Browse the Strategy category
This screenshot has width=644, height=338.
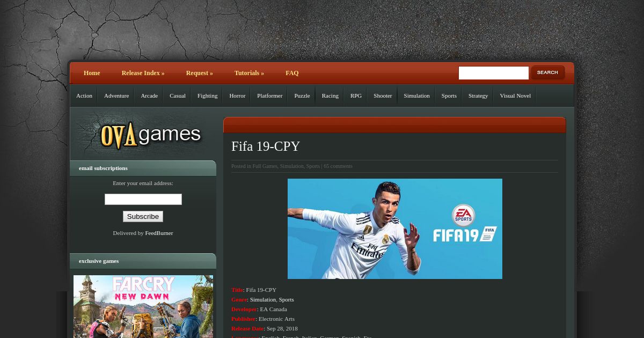point(478,95)
